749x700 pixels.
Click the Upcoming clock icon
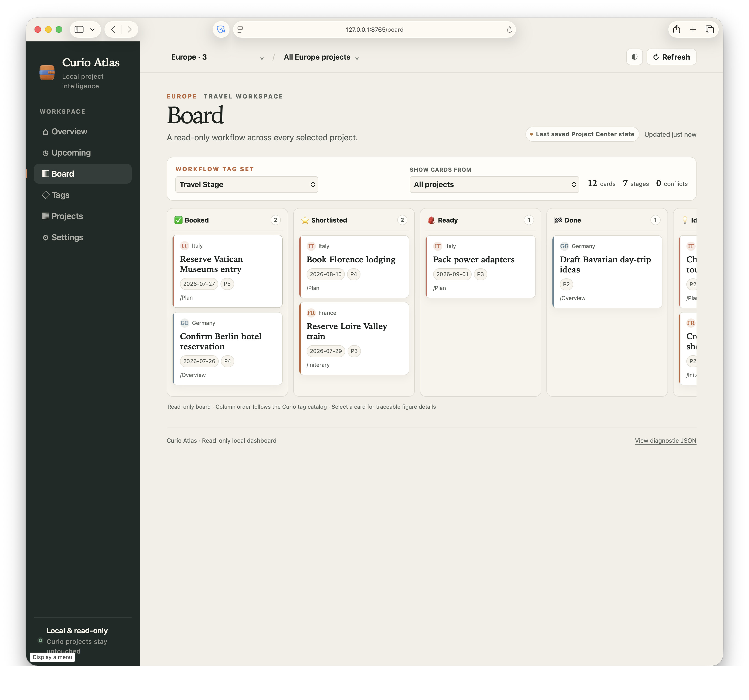46,153
